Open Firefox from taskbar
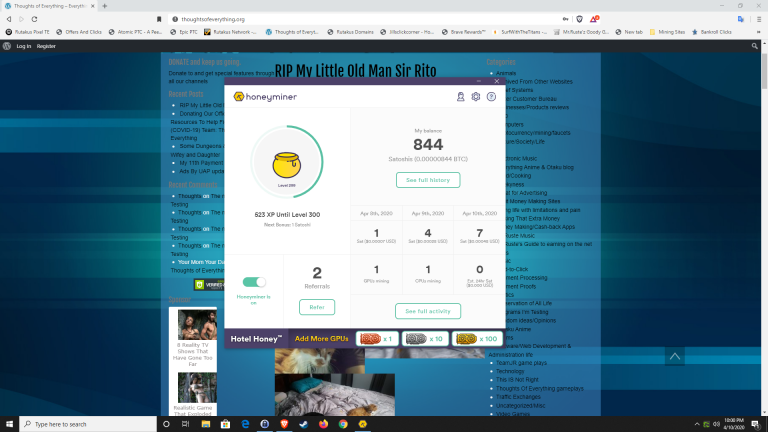 tap(323, 424)
